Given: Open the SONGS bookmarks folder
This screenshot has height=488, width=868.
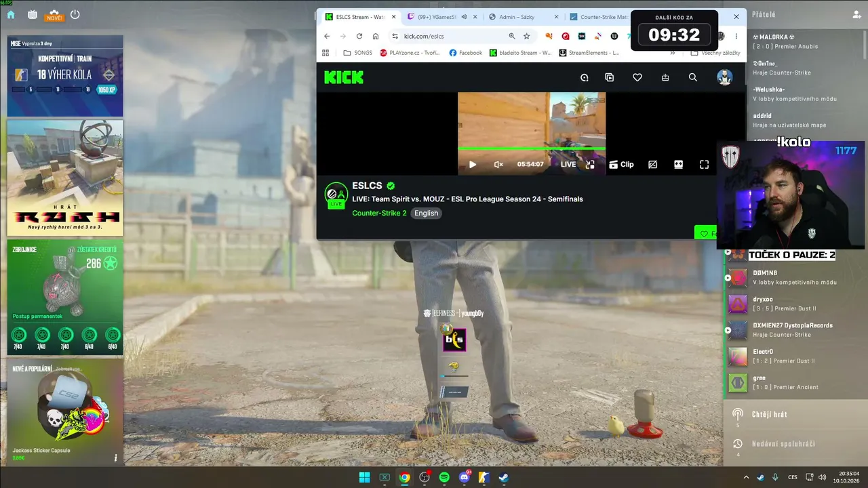Looking at the screenshot, I should [357, 53].
